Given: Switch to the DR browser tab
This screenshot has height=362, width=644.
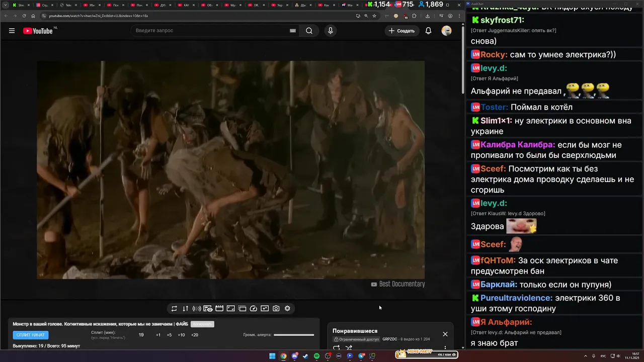Looking at the screenshot, I should pyautogui.click(x=256, y=5).
